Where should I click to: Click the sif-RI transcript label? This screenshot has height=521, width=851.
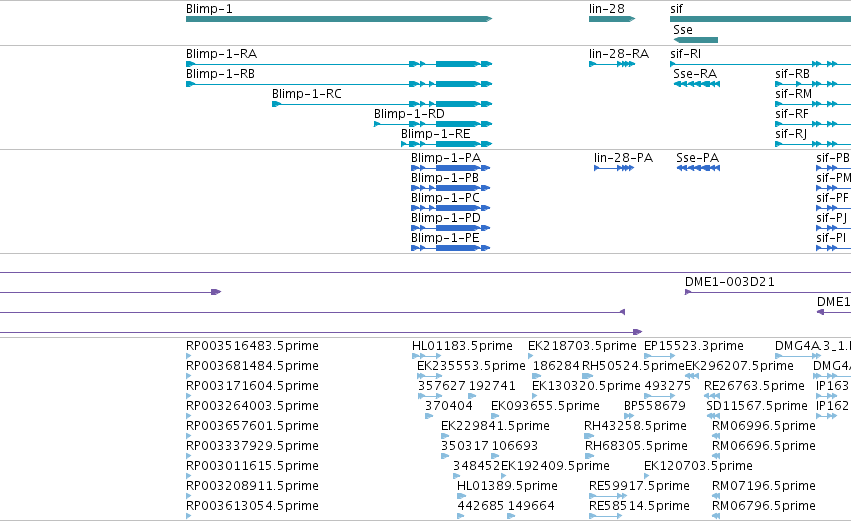point(685,54)
